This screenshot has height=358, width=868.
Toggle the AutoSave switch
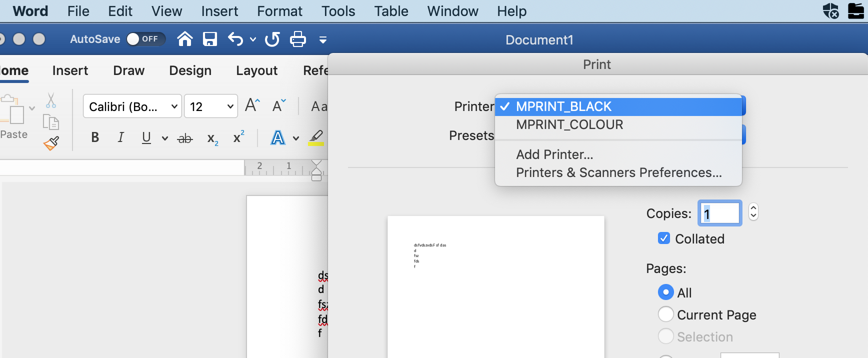point(145,39)
